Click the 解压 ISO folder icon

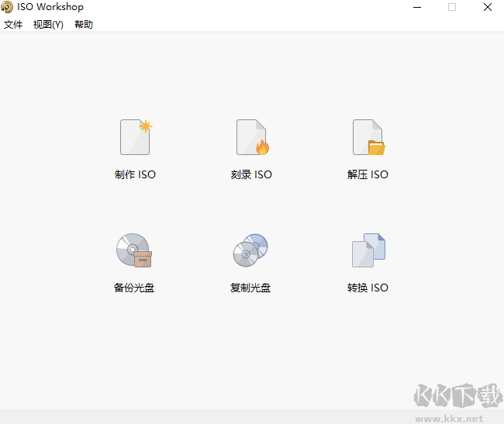[368, 137]
